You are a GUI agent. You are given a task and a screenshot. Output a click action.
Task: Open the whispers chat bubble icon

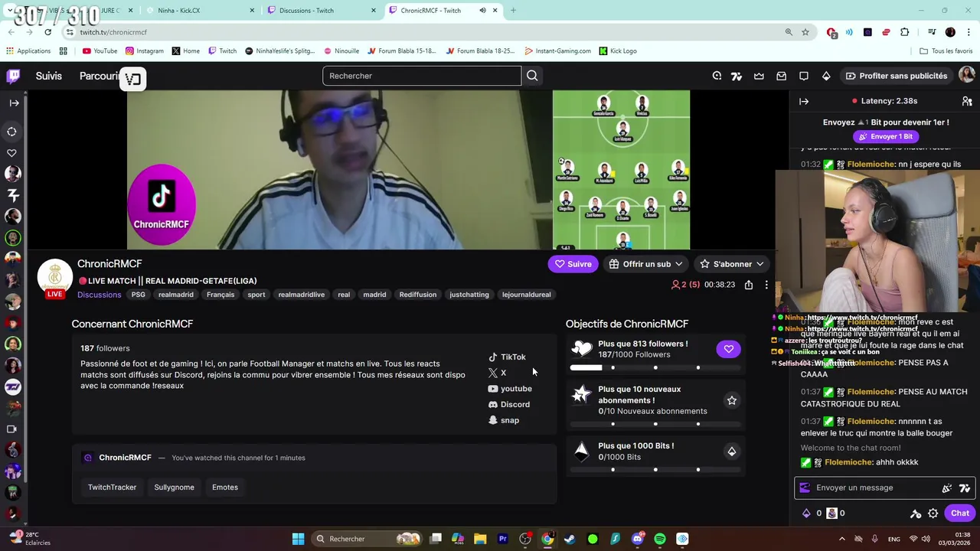click(x=804, y=76)
